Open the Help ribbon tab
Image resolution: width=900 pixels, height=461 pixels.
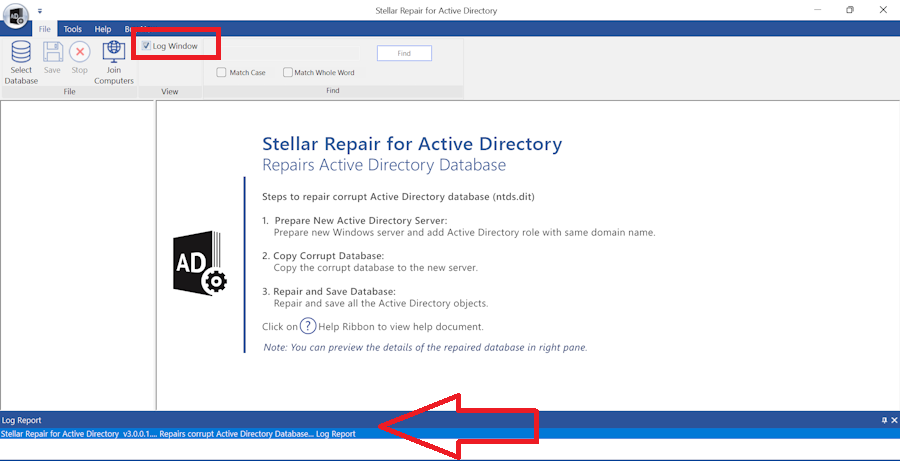103,29
